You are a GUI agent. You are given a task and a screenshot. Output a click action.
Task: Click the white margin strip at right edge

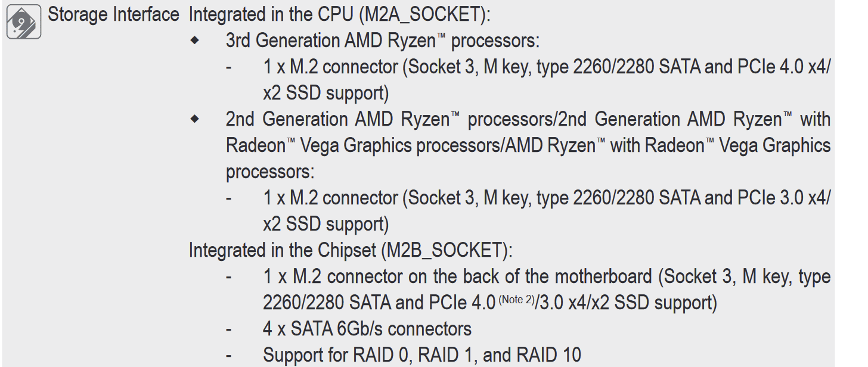(x=851, y=183)
